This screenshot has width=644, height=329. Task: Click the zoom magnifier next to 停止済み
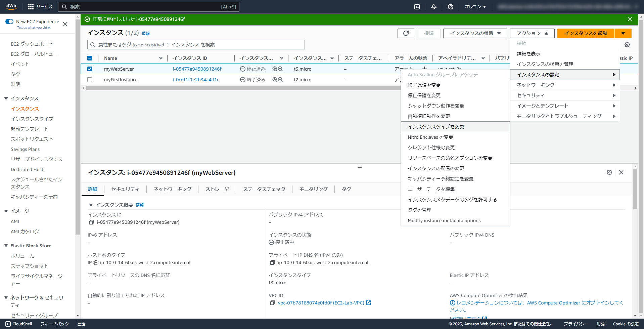275,69
